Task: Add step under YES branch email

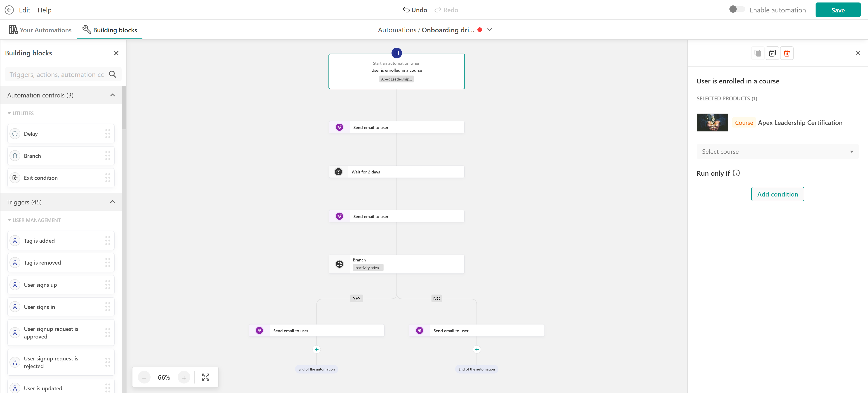Action: (316, 350)
